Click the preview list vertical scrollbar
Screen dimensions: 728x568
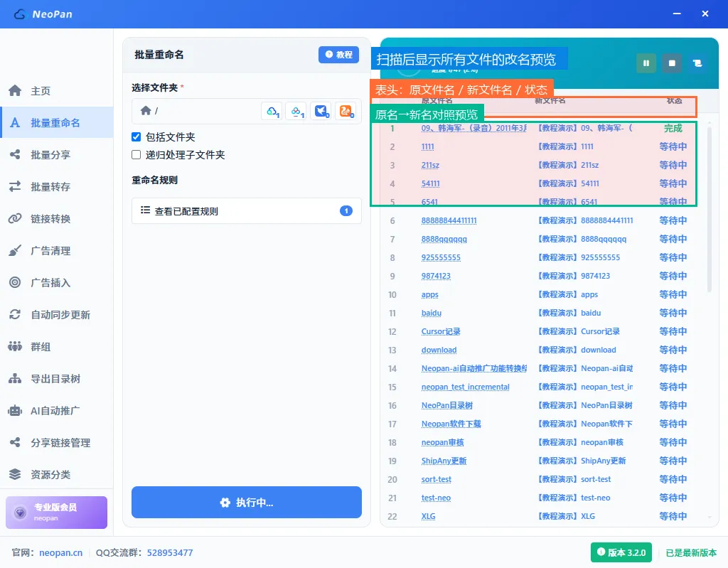click(710, 209)
